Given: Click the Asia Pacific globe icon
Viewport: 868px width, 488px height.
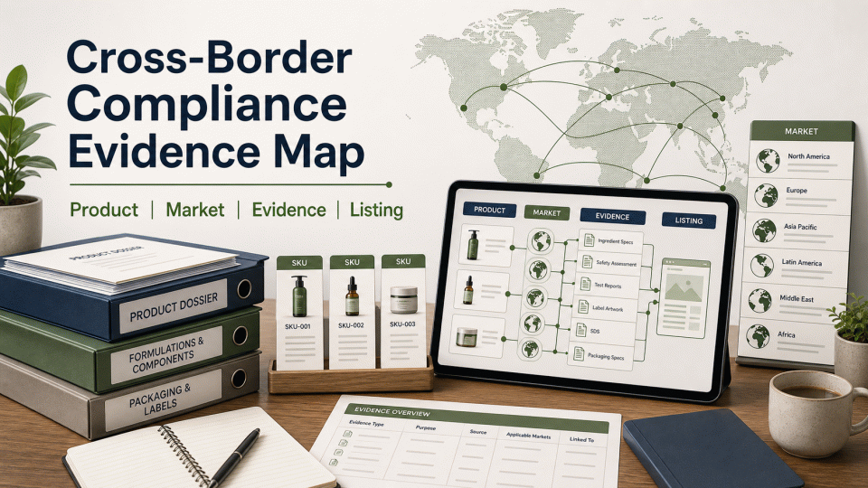Looking at the screenshot, I should (764, 230).
